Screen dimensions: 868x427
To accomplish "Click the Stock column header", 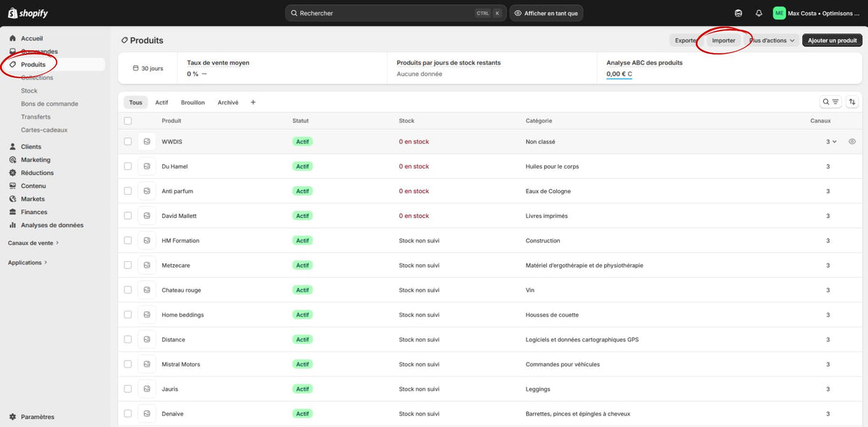I will (407, 121).
